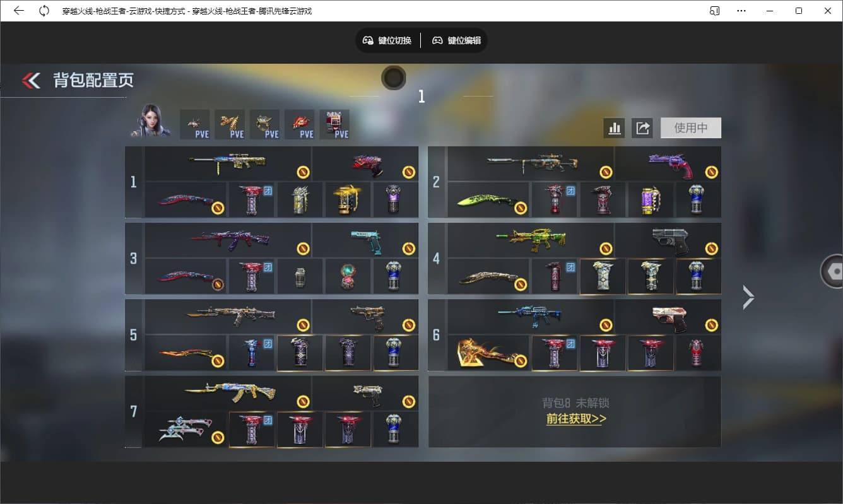Go back from the backpack configuration page
The height and width of the screenshot is (504, 843).
(x=31, y=80)
